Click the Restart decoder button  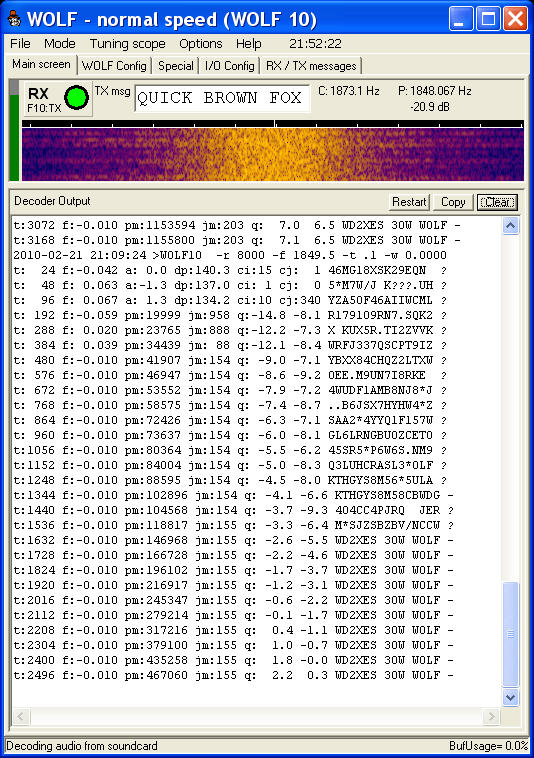click(x=409, y=202)
